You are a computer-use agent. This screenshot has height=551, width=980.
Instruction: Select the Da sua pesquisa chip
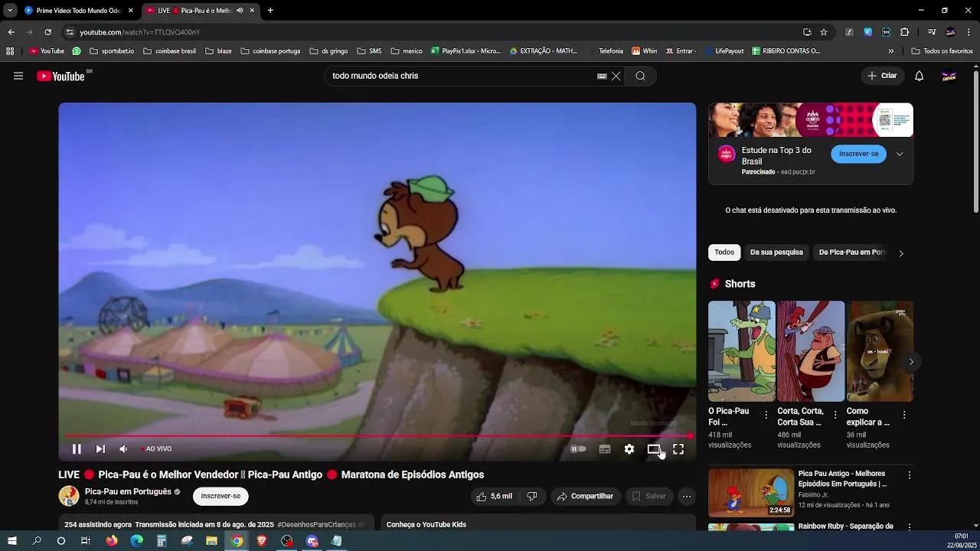click(x=776, y=253)
